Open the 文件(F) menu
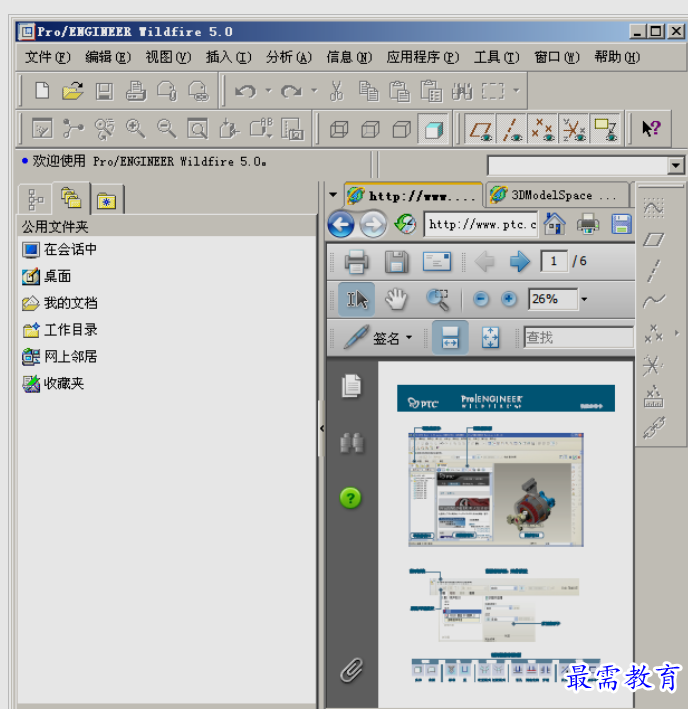This screenshot has height=709, width=688. click(x=48, y=57)
